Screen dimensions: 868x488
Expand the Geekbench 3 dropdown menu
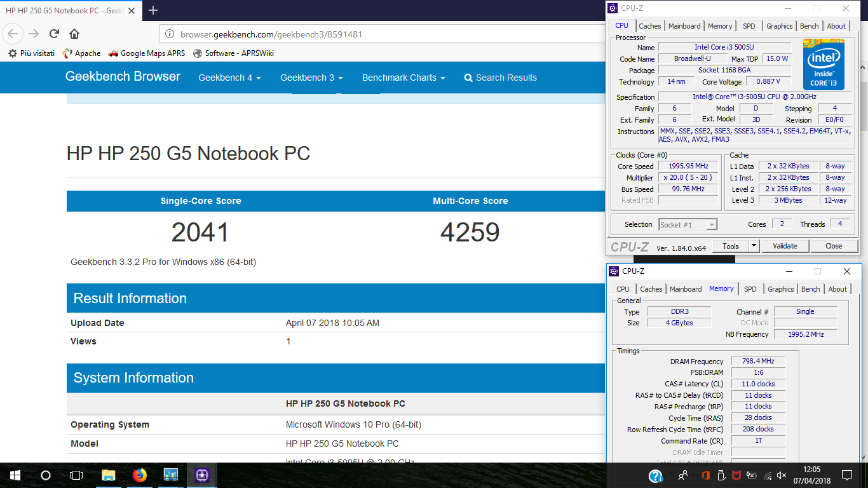[x=311, y=78]
